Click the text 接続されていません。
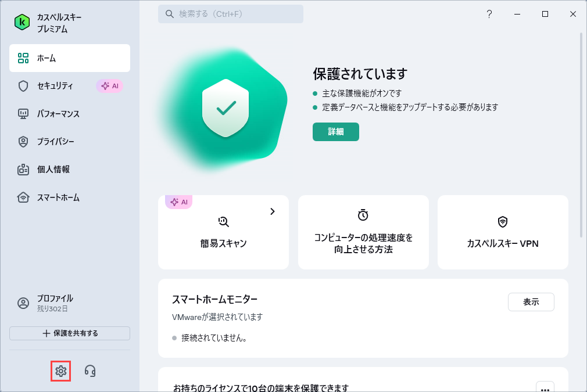The width and height of the screenshot is (587, 392). click(x=214, y=338)
